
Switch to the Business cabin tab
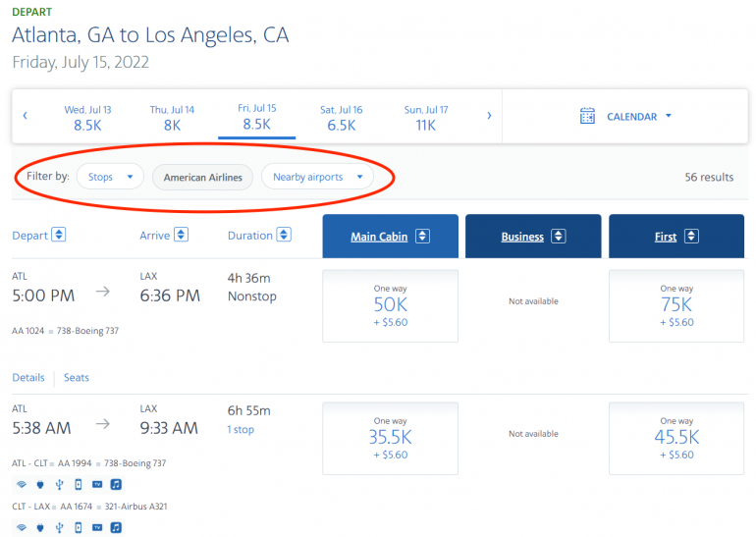[x=529, y=237]
